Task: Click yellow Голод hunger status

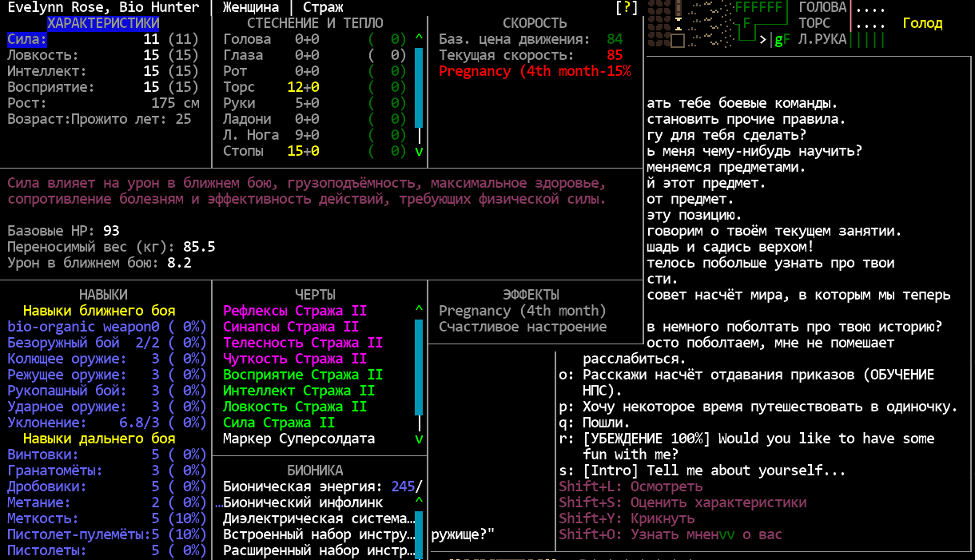Action: [x=922, y=23]
